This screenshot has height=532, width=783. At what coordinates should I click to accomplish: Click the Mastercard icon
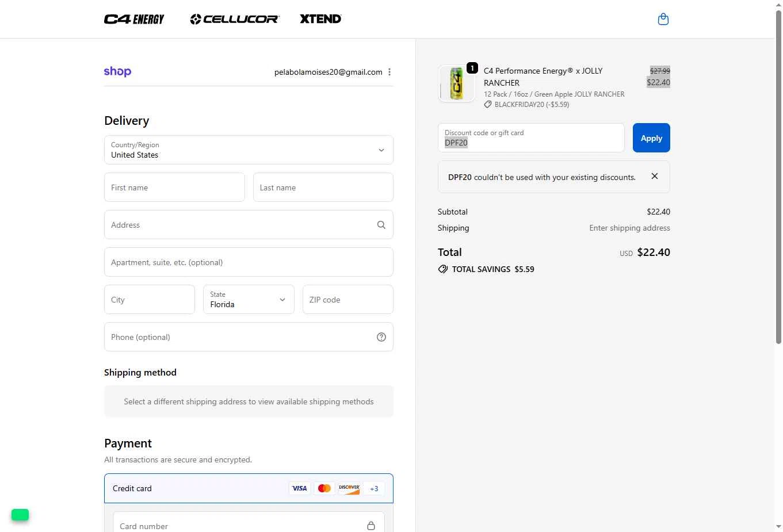[324, 488]
